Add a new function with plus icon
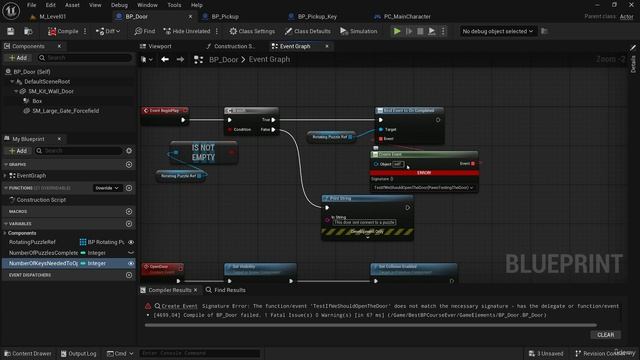640x360 pixels. tap(129, 188)
